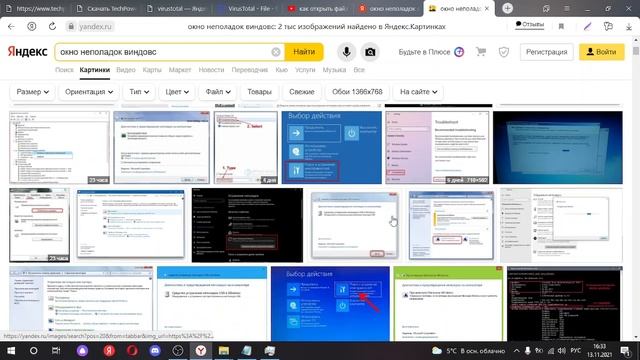Viewport: 640px width, 360px height.
Task: Expand the На сайте filter dropdown
Action: pos(418,92)
